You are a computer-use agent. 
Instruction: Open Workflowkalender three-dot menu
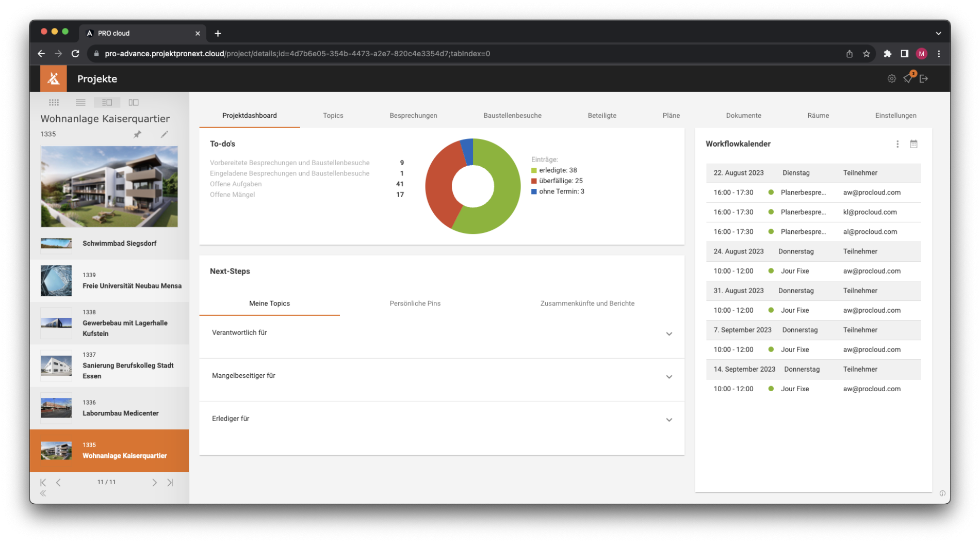click(897, 144)
